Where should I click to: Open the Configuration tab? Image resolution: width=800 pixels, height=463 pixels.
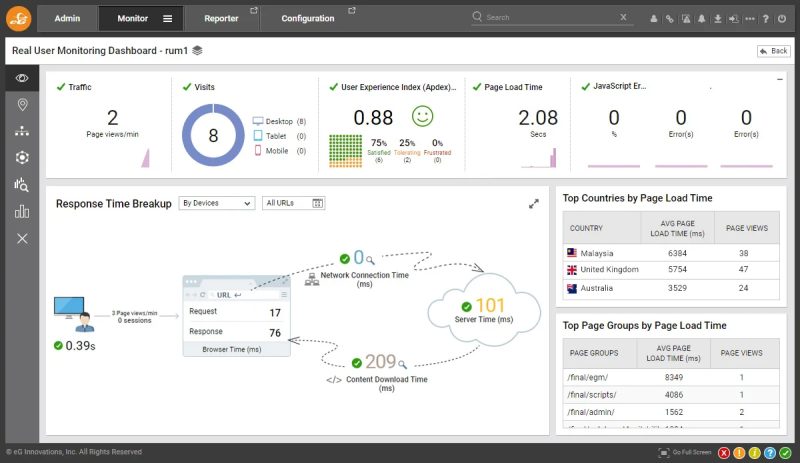point(308,18)
